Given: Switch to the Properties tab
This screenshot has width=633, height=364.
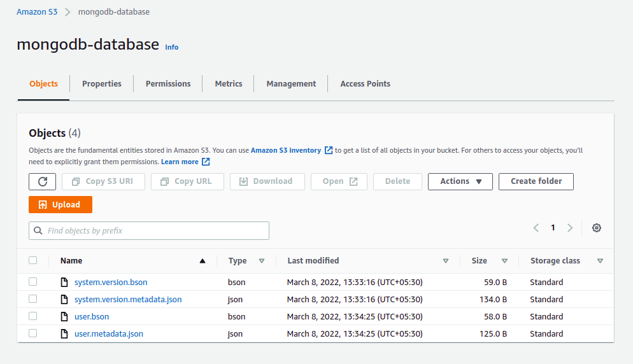Looking at the screenshot, I should (x=102, y=84).
